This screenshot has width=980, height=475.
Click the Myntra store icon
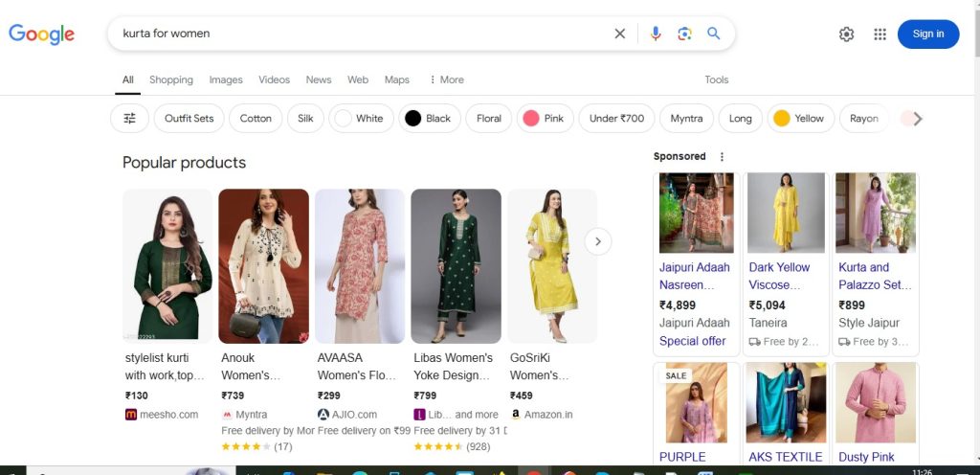[x=227, y=415]
